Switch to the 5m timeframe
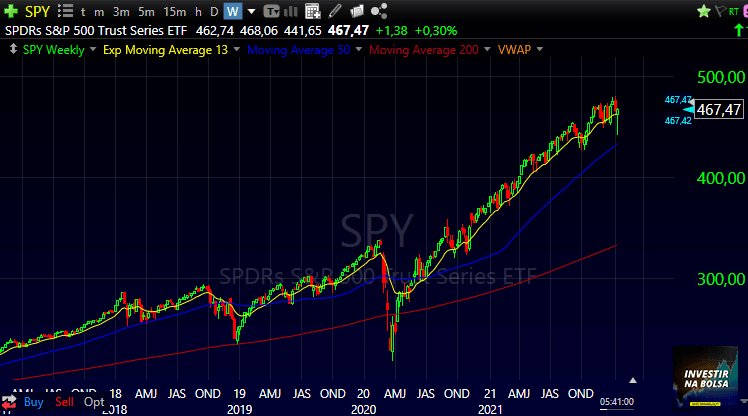This screenshot has height=416, width=748. tap(146, 11)
